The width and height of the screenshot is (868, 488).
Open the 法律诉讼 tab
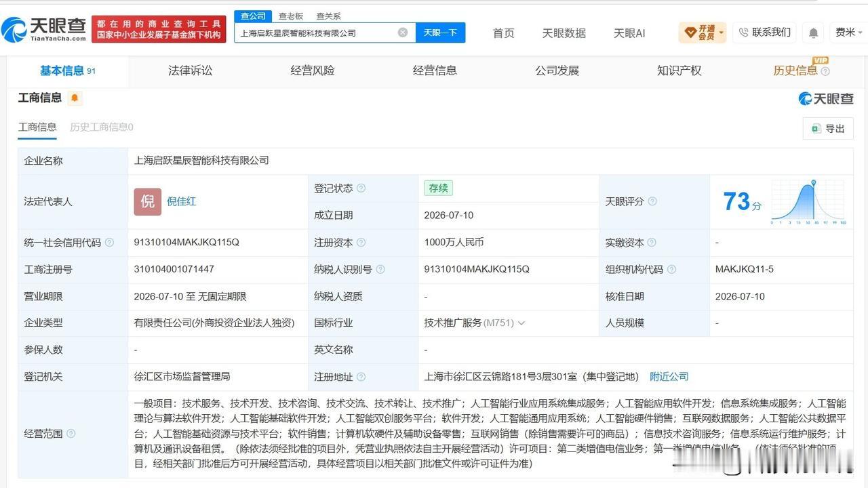[191, 70]
